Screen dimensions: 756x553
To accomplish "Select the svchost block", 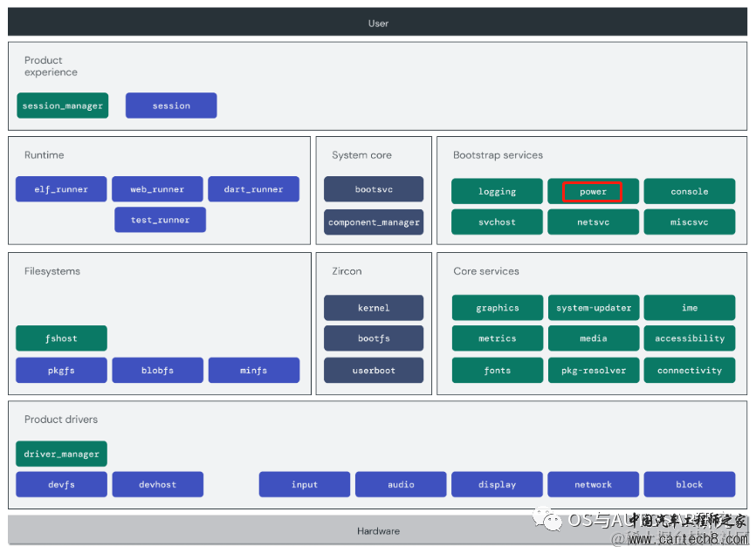I will point(497,222).
